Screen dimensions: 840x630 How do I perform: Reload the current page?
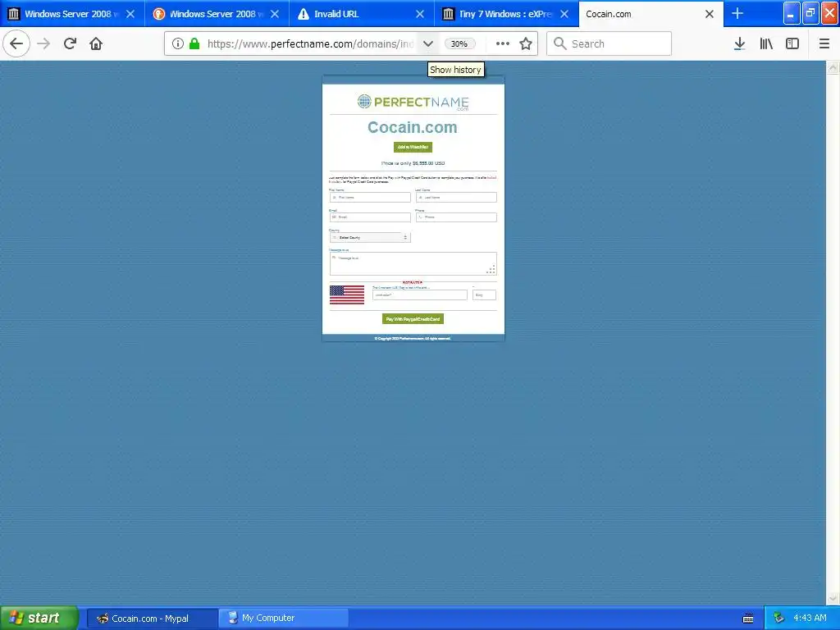(x=70, y=44)
